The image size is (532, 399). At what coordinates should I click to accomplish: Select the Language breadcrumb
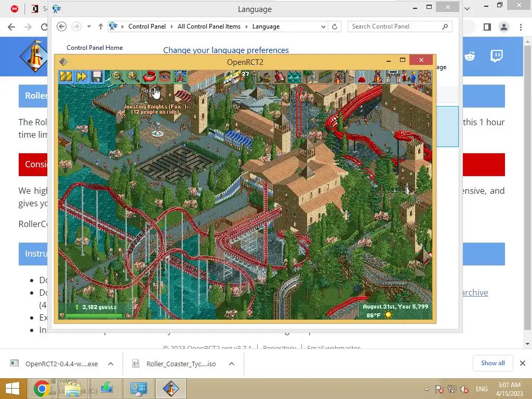(266, 26)
